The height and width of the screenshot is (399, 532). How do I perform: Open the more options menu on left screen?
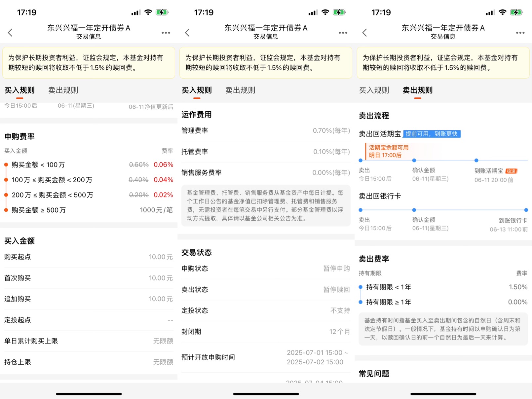(166, 33)
